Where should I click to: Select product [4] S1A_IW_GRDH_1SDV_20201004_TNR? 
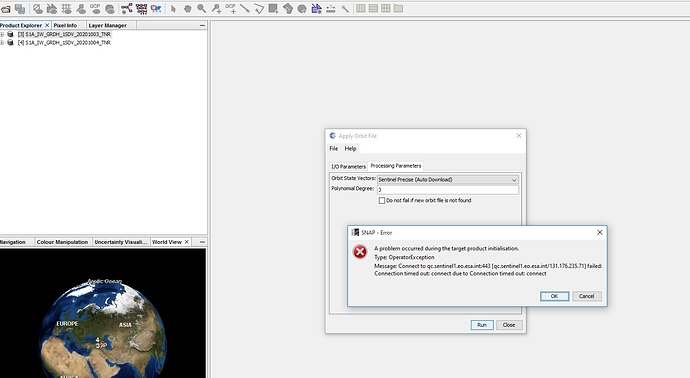click(x=64, y=43)
